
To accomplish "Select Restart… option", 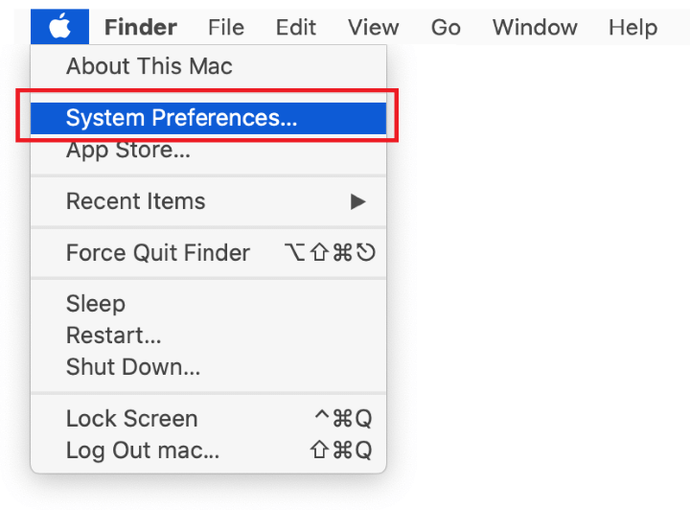I will point(113,335).
